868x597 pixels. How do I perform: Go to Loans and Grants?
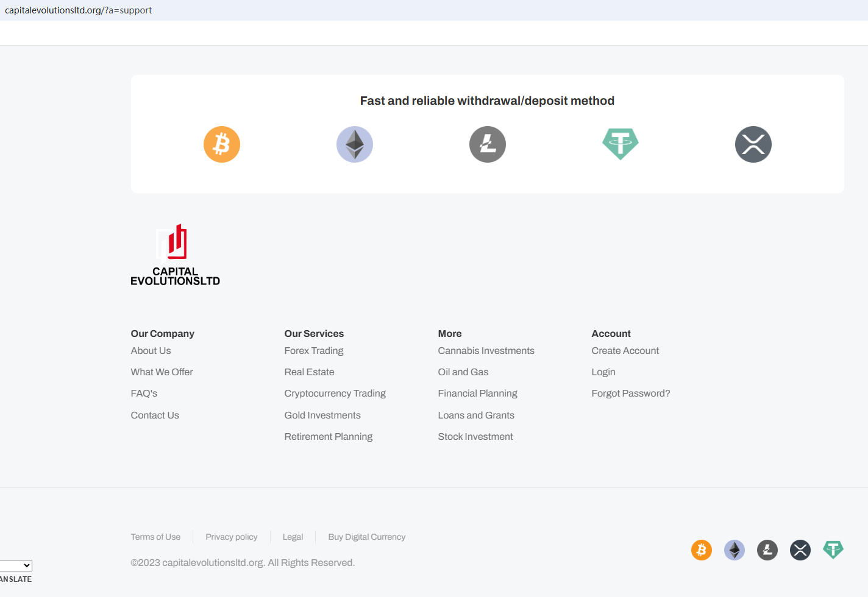click(476, 415)
